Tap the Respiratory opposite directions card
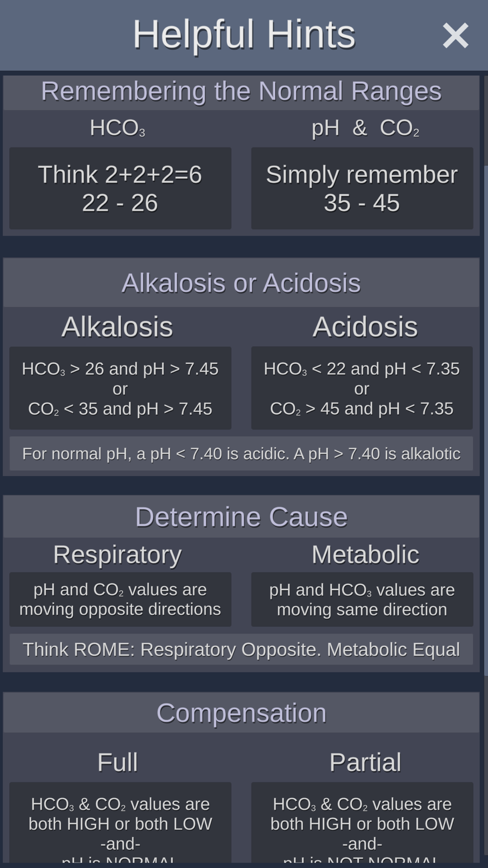This screenshot has width=488, height=868. [120, 599]
